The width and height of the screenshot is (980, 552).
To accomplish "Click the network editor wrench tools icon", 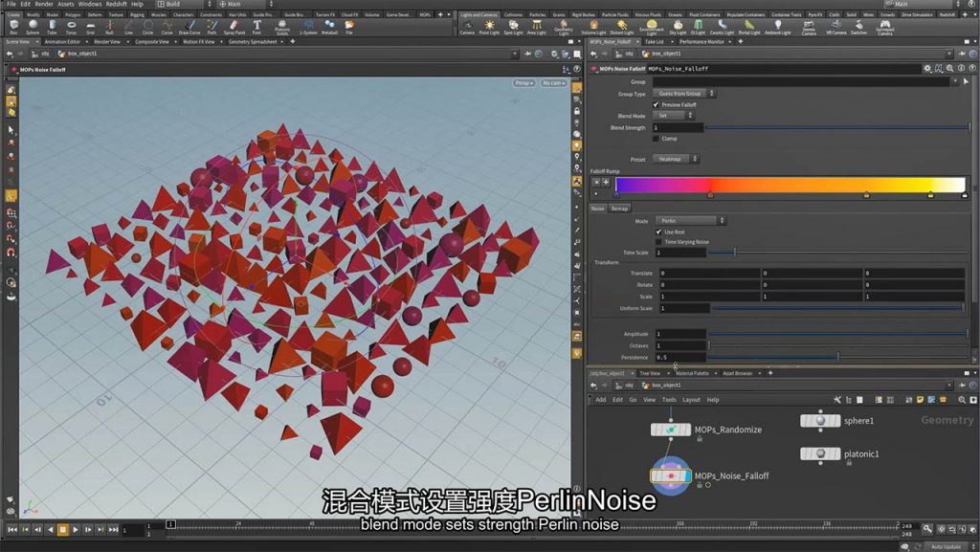I will pos(837,400).
